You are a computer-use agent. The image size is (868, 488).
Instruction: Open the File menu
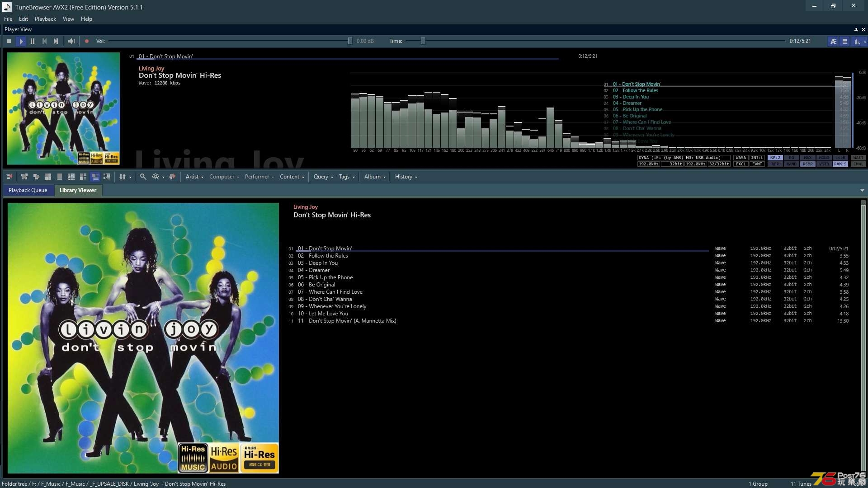click(x=8, y=19)
